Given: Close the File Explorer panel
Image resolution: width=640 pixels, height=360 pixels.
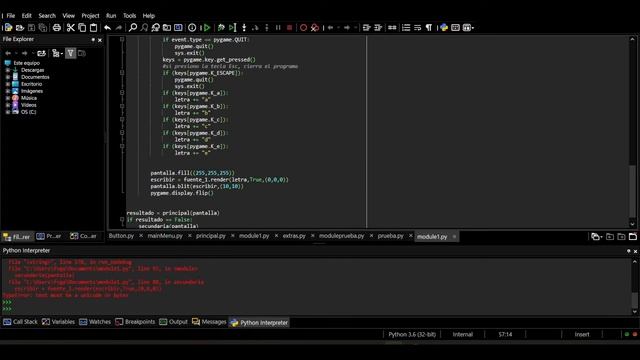Looking at the screenshot, I should (x=100, y=40).
